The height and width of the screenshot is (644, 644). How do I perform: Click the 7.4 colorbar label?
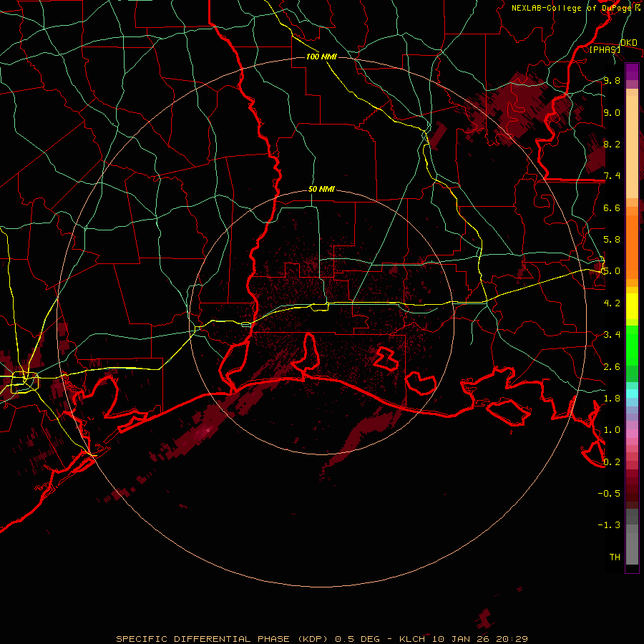point(612,176)
